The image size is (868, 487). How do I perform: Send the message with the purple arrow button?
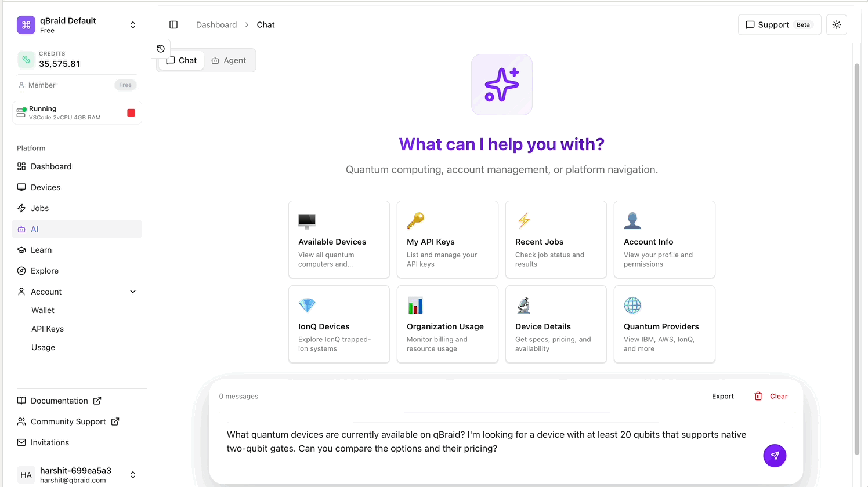775,456
